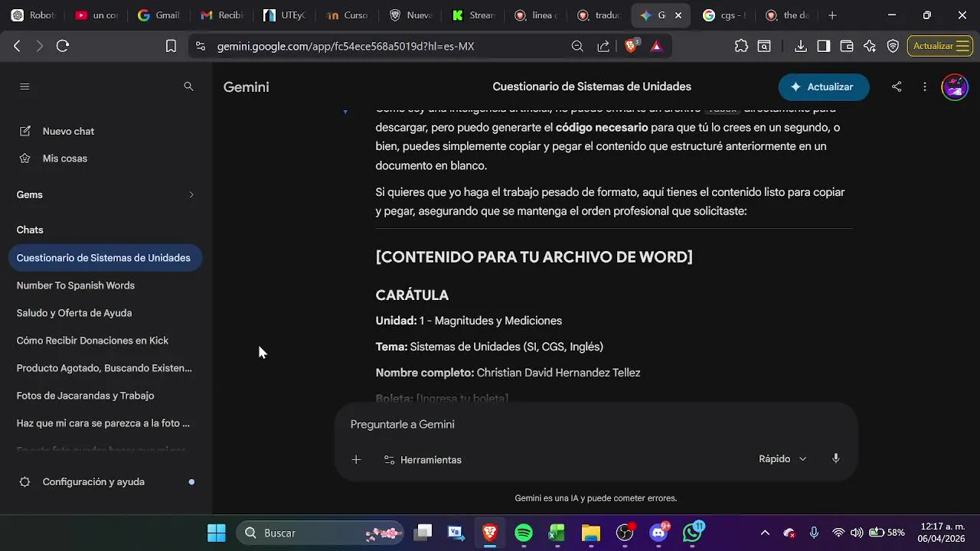Click the Preguntarle a Gemini input field
980x551 pixels.
(596, 424)
